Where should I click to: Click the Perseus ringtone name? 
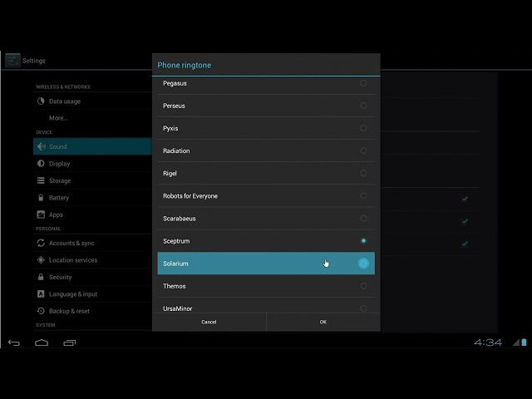click(174, 106)
